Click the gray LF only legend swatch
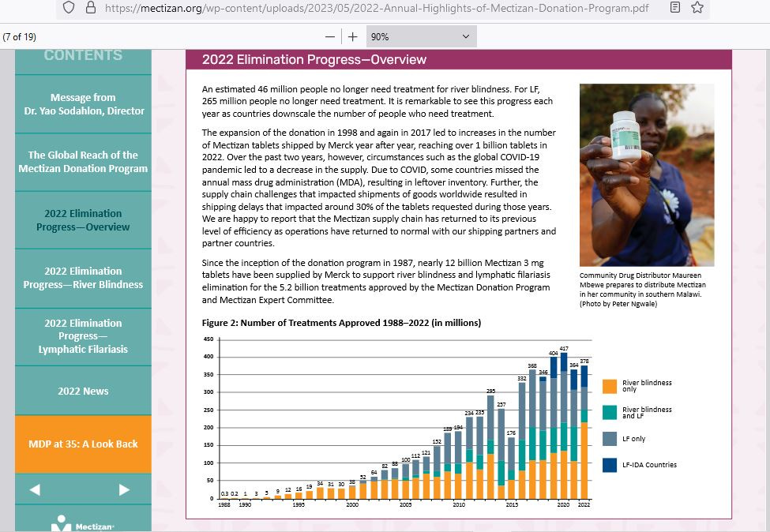This screenshot has height=532, width=770. pos(610,439)
